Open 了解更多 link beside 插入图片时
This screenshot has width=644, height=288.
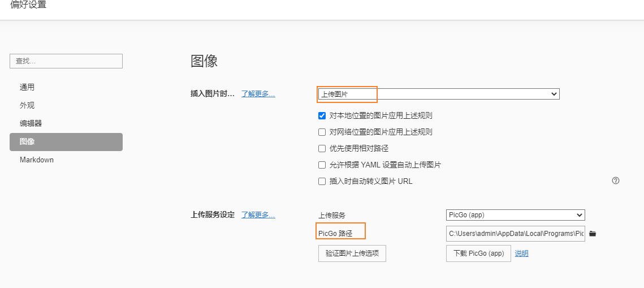[258, 94]
